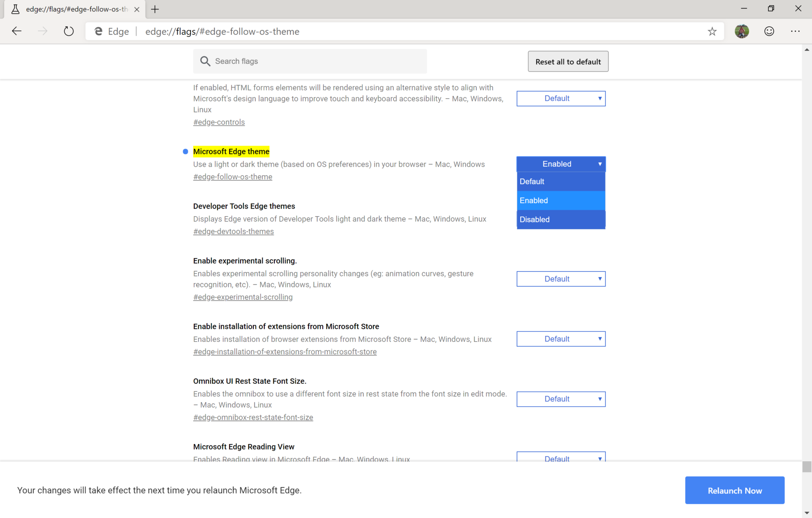Minimize the Edge window

tap(744, 8)
